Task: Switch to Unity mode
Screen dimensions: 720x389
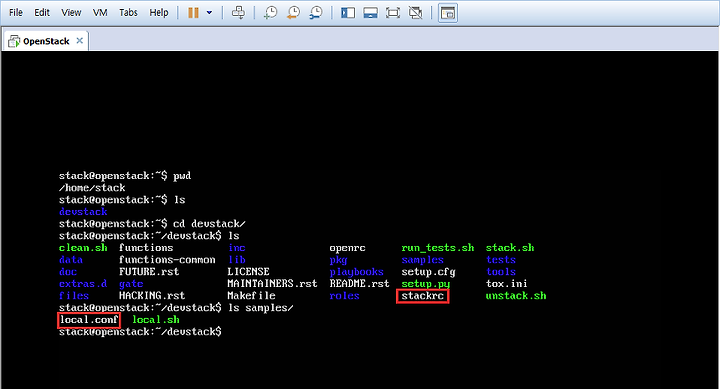Action: (416, 13)
